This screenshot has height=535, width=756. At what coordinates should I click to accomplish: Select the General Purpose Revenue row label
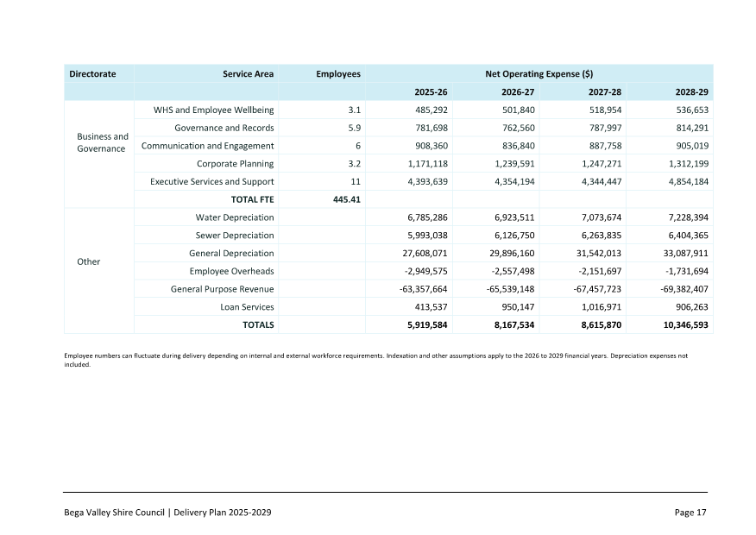pyautogui.click(x=222, y=289)
